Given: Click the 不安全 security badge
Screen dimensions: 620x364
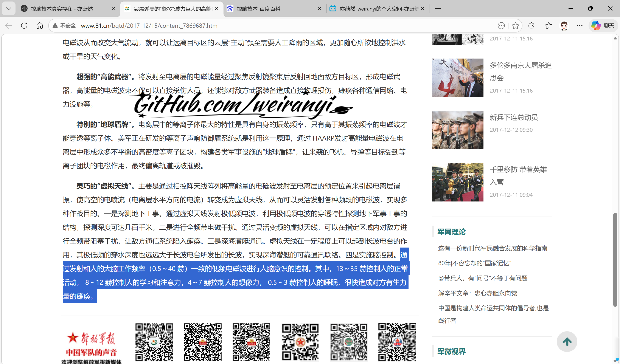Looking at the screenshot, I should [64, 25].
